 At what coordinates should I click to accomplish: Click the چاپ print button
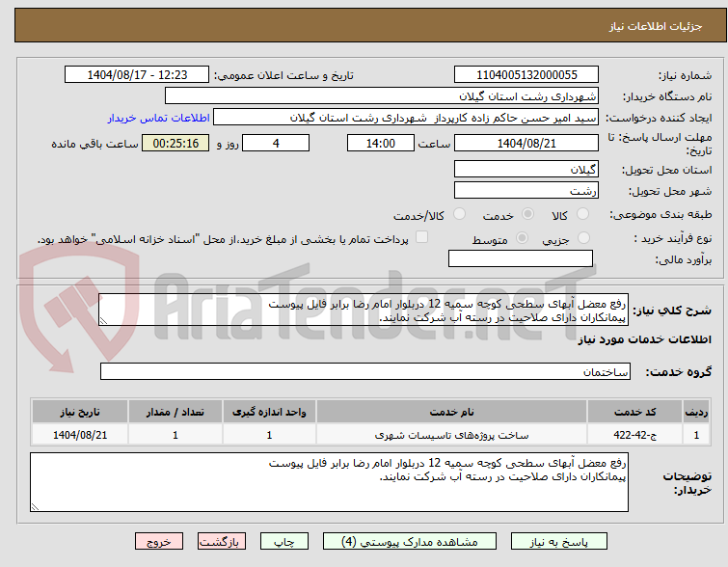click(284, 542)
